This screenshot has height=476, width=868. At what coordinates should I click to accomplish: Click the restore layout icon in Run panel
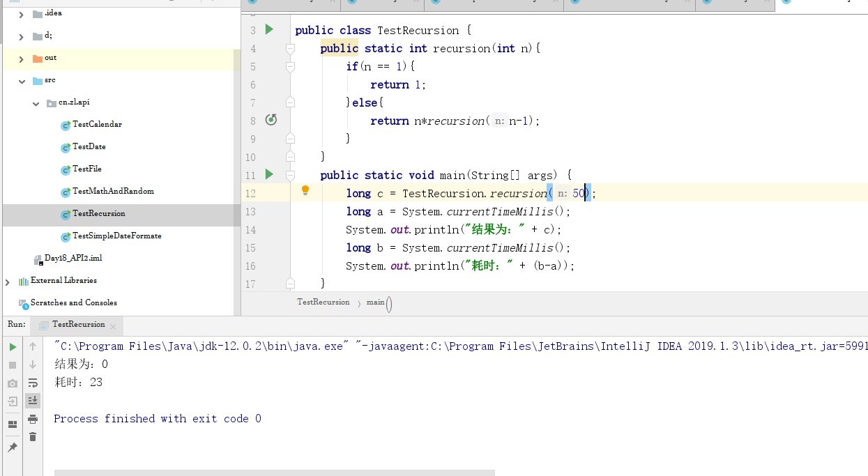(13, 424)
